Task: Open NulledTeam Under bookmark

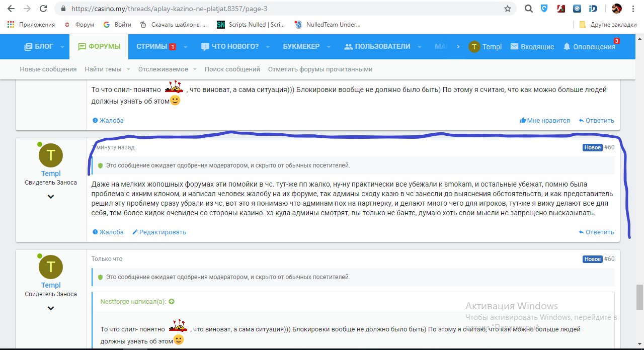Action: point(328,24)
